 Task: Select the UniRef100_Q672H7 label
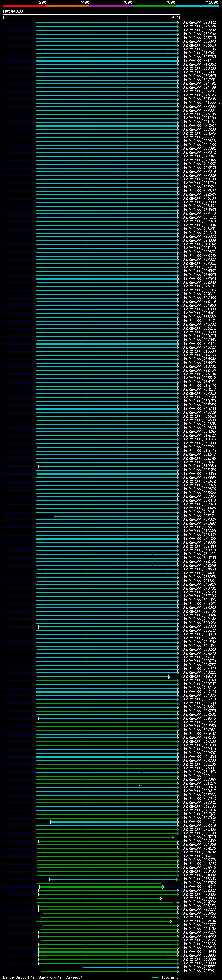click(x=199, y=91)
